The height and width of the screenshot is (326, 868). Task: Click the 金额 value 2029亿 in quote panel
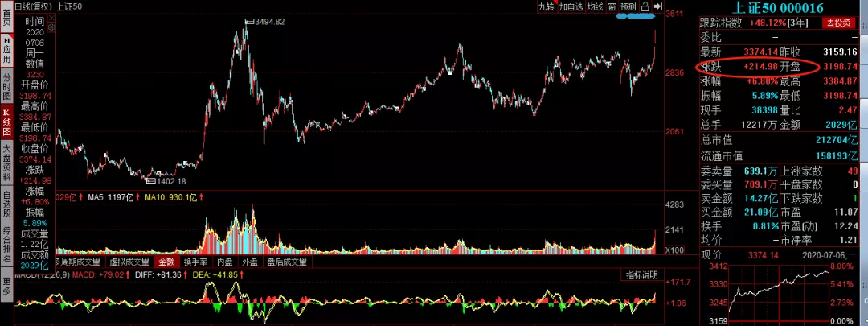pyautogui.click(x=842, y=125)
